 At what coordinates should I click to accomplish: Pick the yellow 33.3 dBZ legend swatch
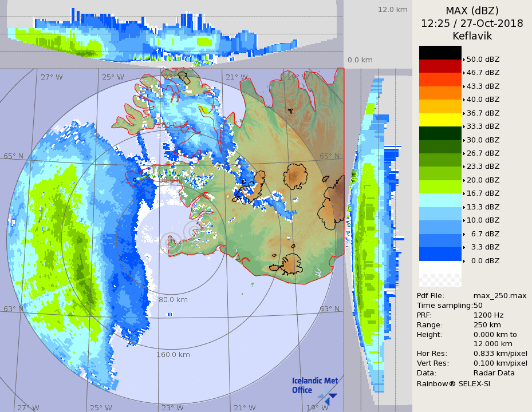pos(440,120)
